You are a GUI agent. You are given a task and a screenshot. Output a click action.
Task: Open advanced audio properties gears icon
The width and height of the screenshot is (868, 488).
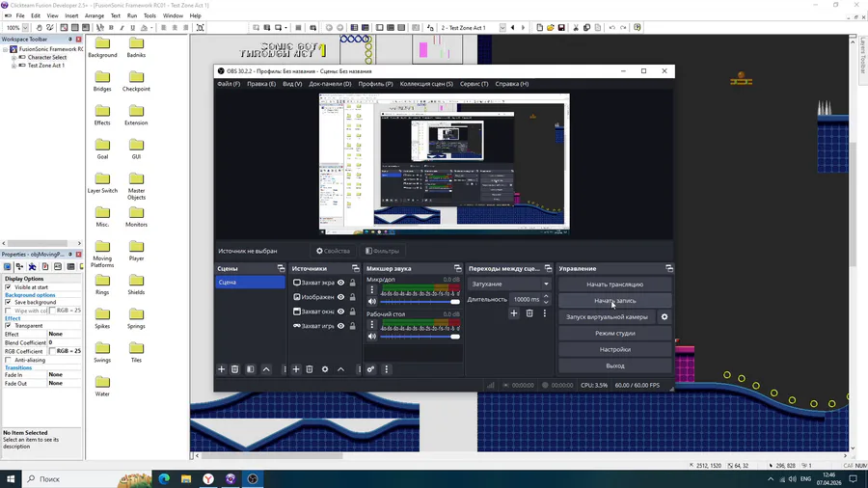point(371,369)
